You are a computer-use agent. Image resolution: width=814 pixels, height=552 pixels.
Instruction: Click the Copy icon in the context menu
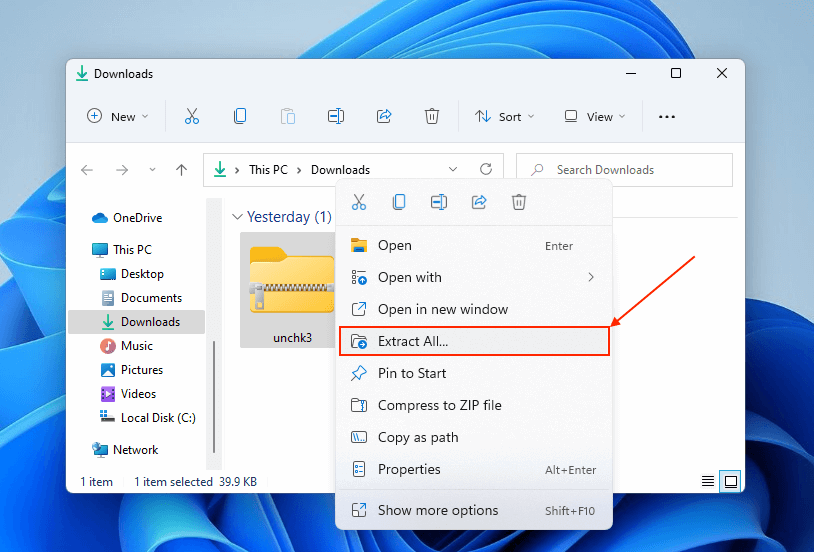click(399, 202)
